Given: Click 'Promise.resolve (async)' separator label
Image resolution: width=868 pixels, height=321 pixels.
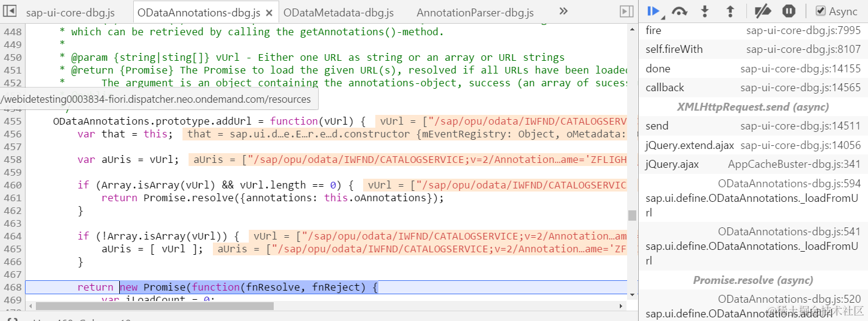Looking at the screenshot, I should (753, 280).
